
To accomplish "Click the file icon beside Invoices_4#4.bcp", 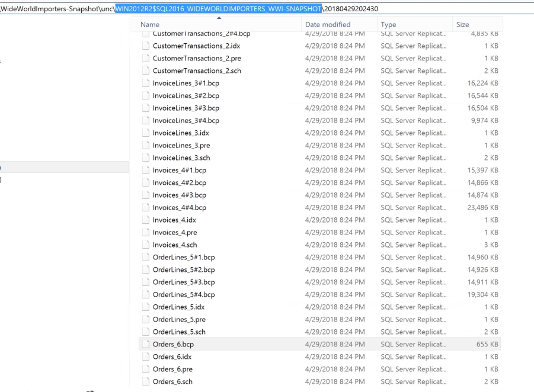I will pyautogui.click(x=146, y=208).
